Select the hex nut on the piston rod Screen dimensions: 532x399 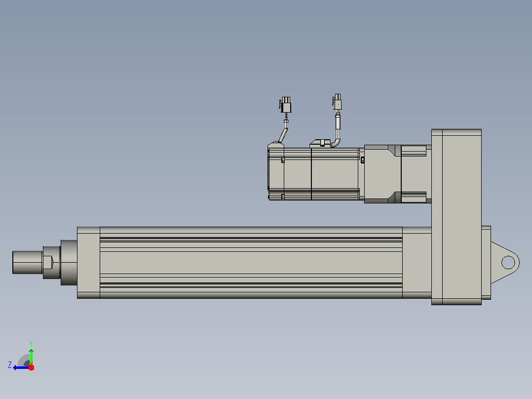click(51, 263)
